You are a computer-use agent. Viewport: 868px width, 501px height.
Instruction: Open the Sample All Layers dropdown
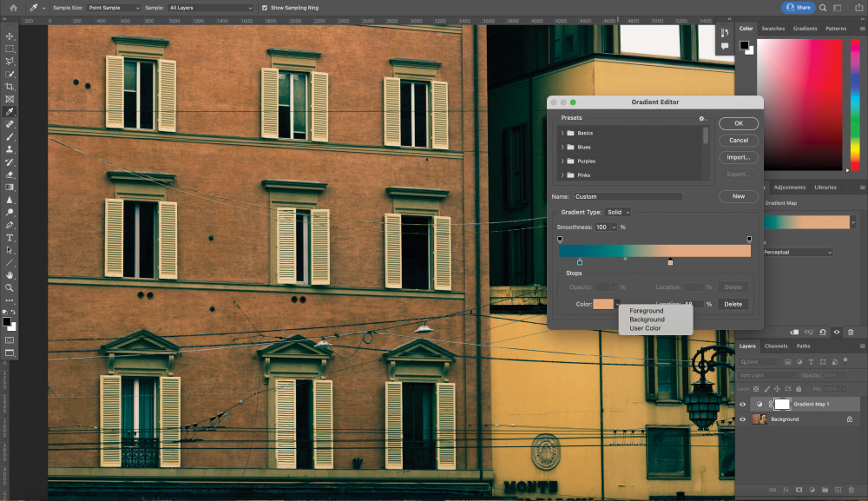click(x=210, y=8)
